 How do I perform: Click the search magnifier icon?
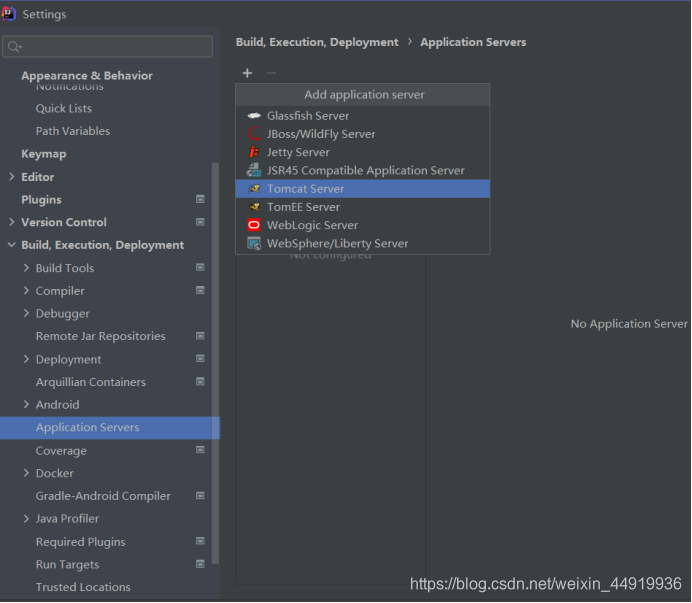(14, 46)
